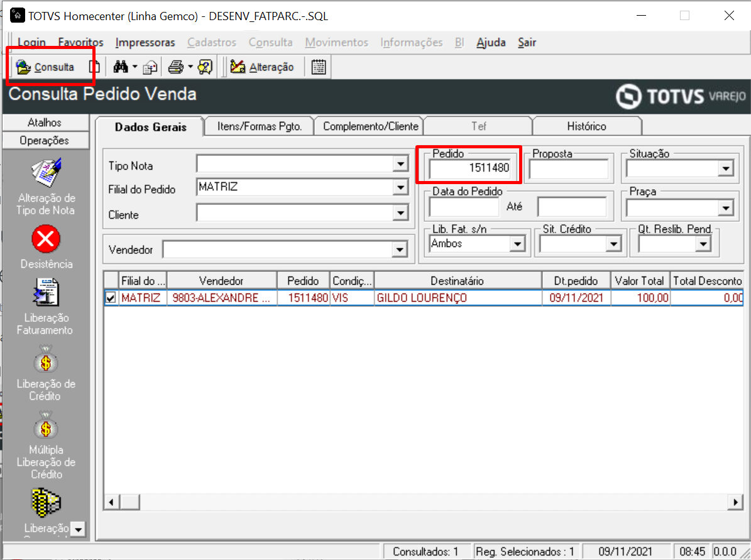The height and width of the screenshot is (560, 751).
Task: Uncheck the MATRIZ row checkbox
Action: 111,298
